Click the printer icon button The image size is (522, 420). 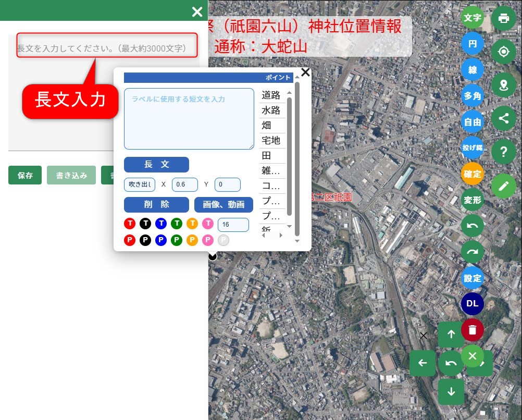(503, 18)
